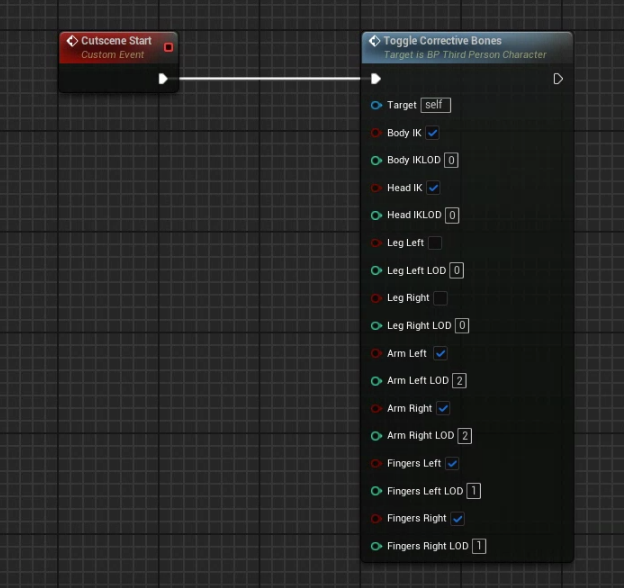The image size is (624, 588).
Task: Click the Arm Right LOD value field
Action: pyautogui.click(x=465, y=436)
